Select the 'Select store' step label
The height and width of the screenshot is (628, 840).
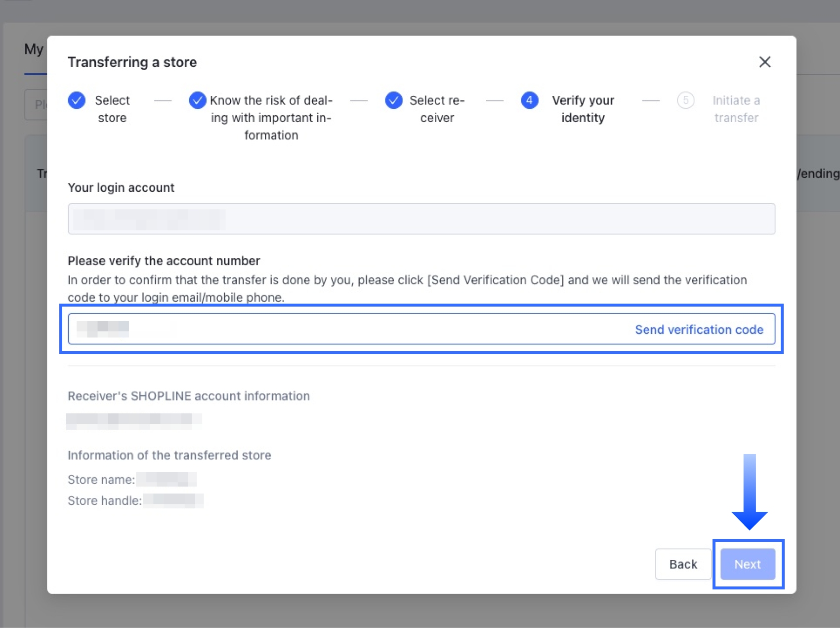112,109
